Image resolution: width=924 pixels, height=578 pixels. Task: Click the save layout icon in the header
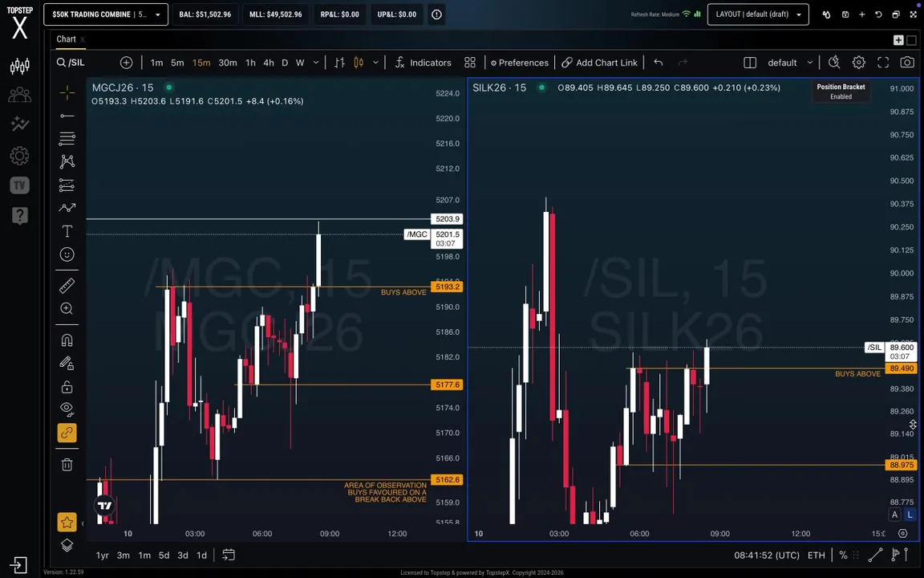tap(845, 14)
